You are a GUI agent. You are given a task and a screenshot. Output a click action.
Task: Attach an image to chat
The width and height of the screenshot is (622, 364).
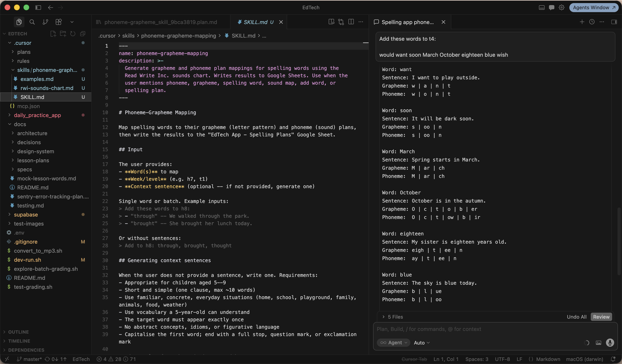tap(598, 343)
